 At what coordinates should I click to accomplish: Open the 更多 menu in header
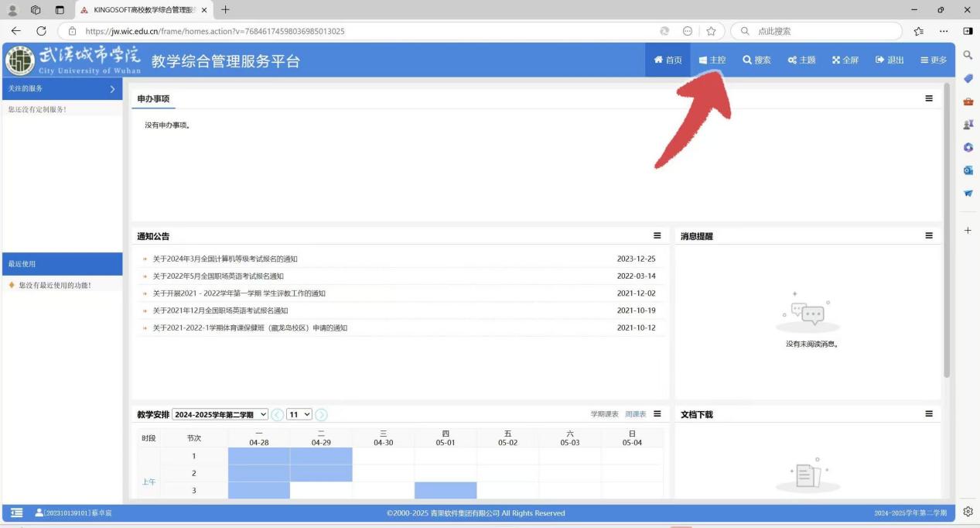pos(925,60)
